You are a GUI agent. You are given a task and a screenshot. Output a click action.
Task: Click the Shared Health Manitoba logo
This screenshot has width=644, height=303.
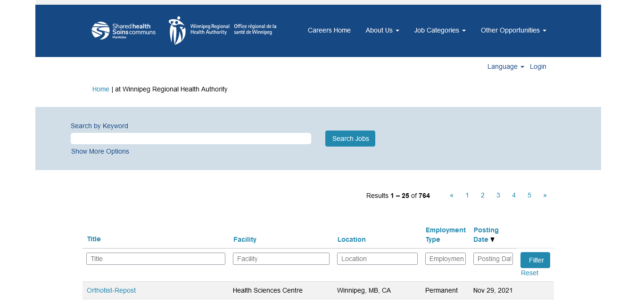[124, 31]
